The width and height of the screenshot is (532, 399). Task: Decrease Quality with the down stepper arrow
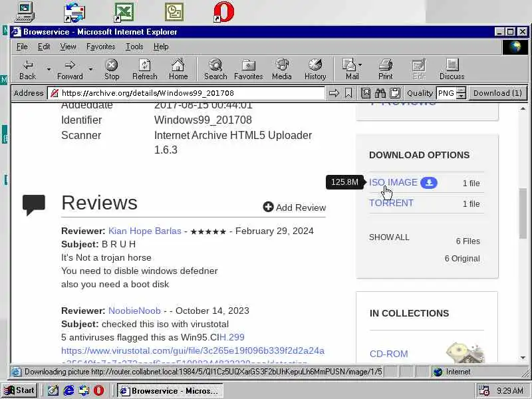click(x=461, y=96)
